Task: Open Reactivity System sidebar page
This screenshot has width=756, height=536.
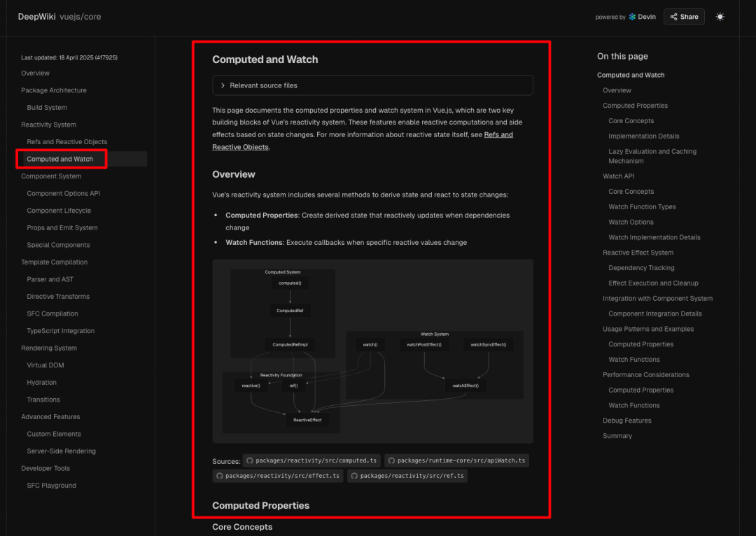Action: (49, 125)
